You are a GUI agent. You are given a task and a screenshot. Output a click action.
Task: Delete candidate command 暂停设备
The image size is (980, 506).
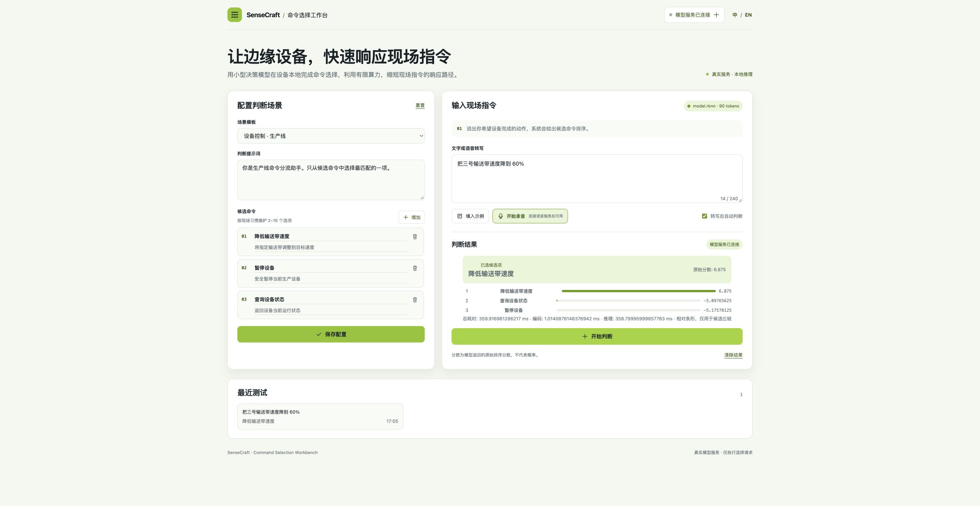pos(415,268)
